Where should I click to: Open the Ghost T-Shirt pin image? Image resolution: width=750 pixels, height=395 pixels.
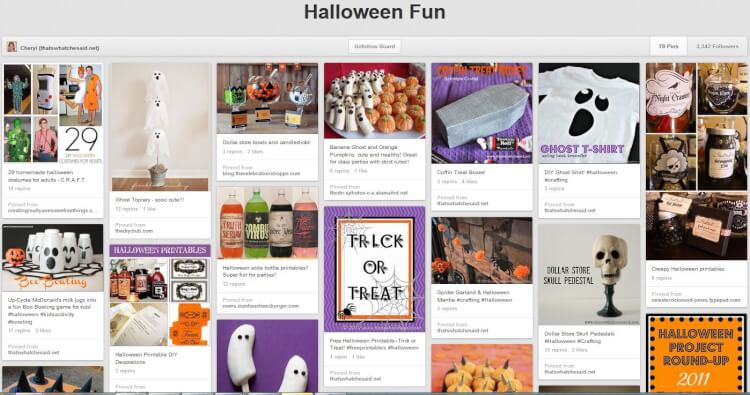click(x=589, y=113)
